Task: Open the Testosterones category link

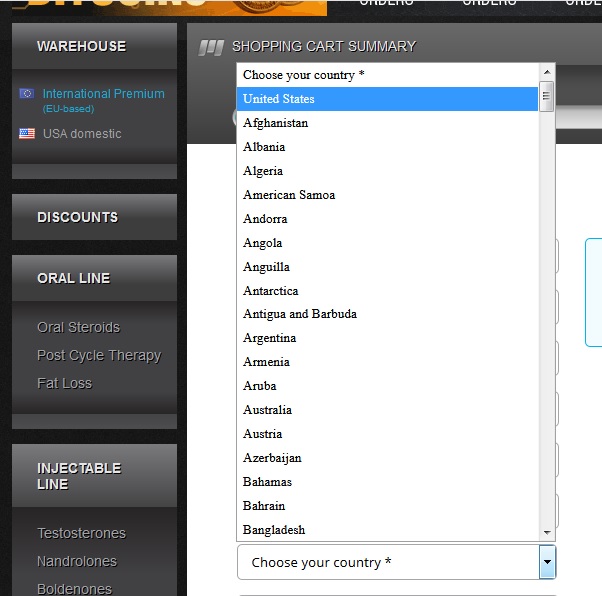Action: [81, 533]
